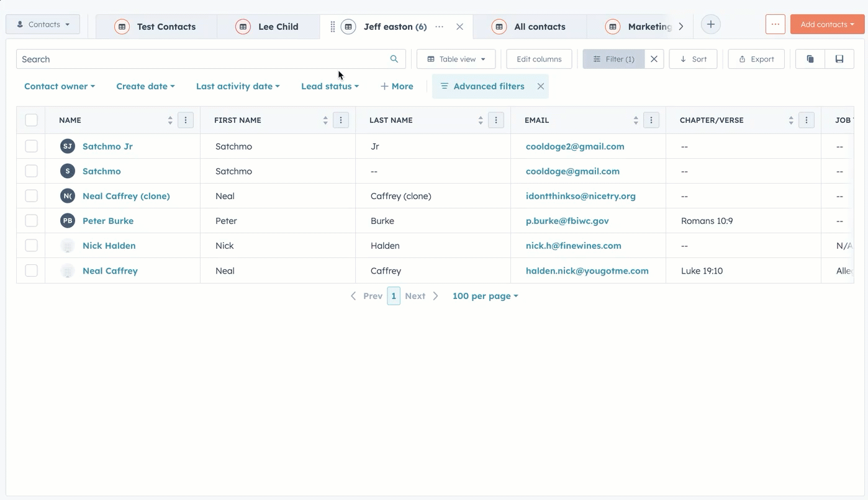This screenshot has width=868, height=500.
Task: Click the Sort button
Action: click(693, 59)
